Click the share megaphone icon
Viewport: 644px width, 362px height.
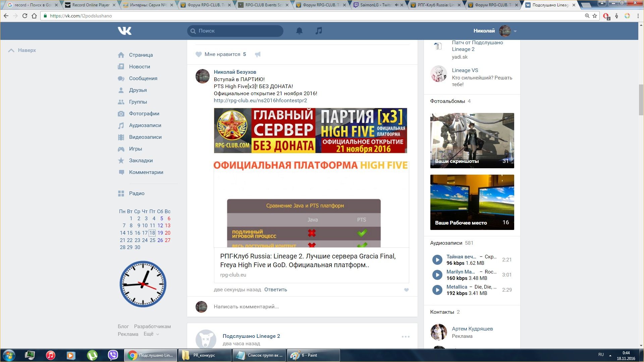coord(258,54)
